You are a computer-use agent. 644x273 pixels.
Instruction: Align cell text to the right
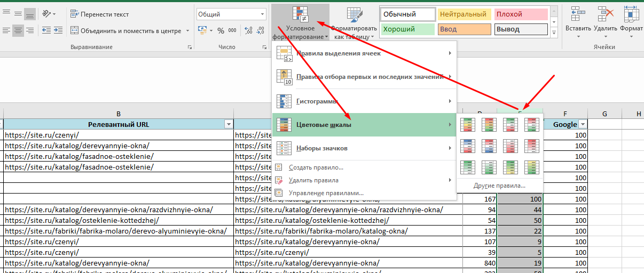point(29,30)
